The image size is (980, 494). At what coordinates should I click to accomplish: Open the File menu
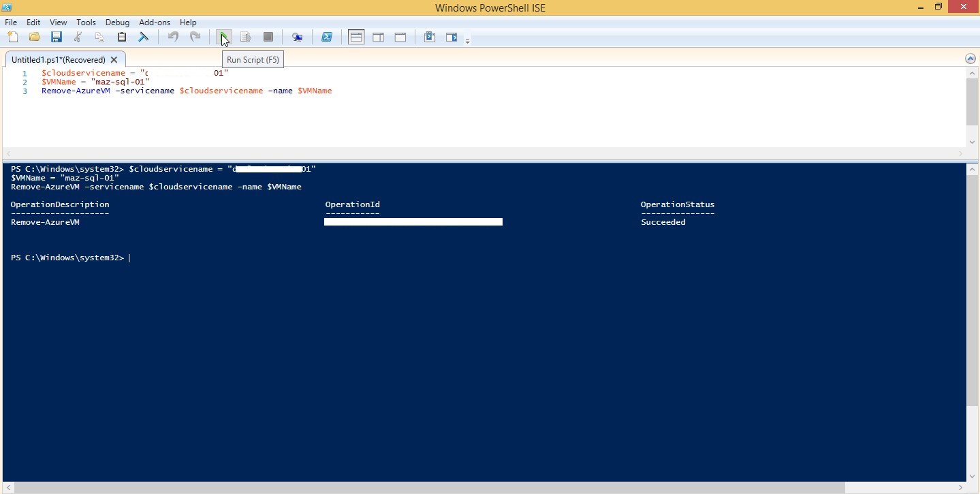point(10,22)
